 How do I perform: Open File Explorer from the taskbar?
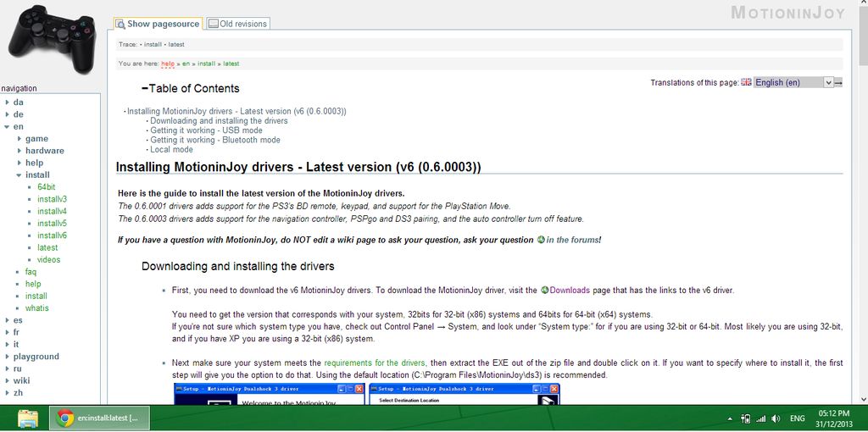[28, 418]
